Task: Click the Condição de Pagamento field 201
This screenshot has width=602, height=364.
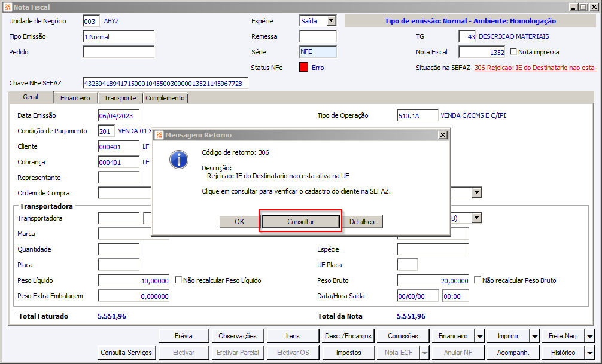Action: point(106,131)
